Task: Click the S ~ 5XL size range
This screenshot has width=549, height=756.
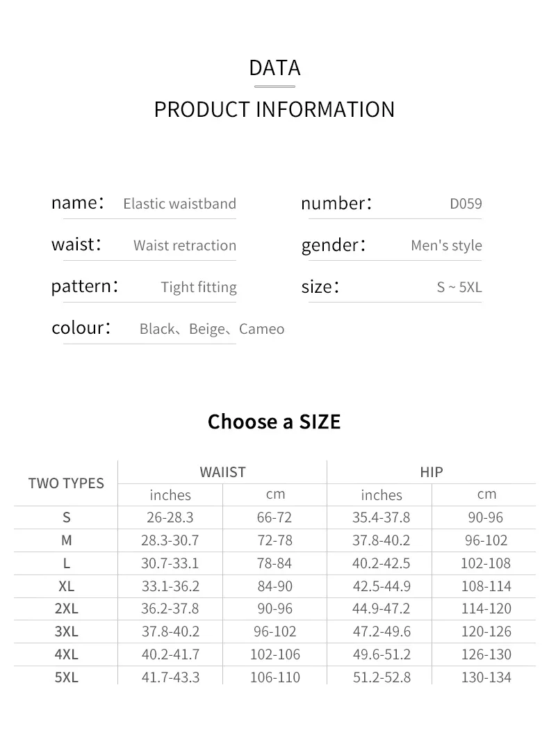Action: point(459,287)
